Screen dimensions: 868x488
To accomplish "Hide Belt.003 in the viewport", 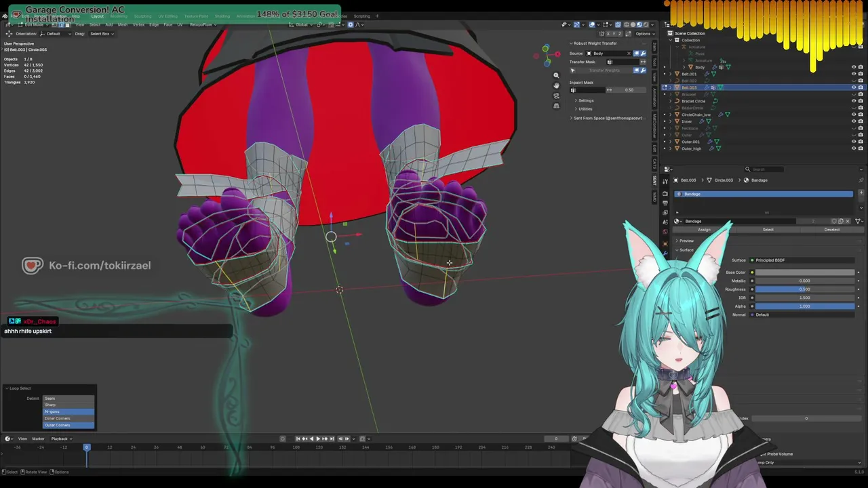I will pos(854,87).
